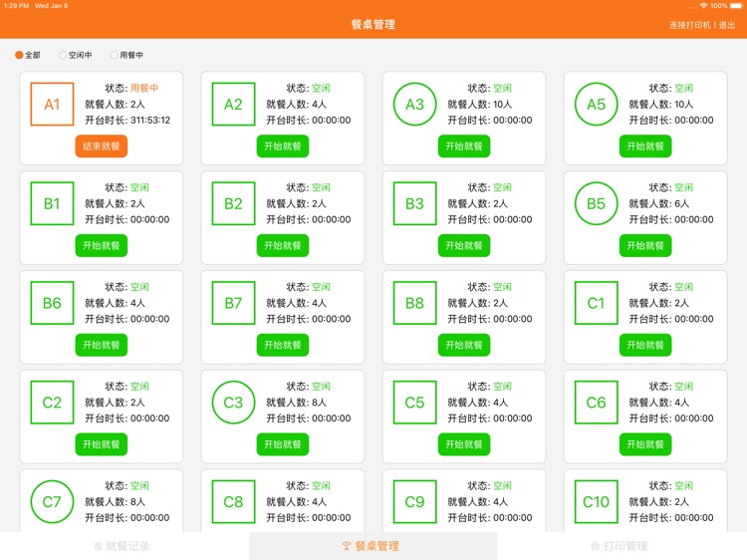Select the A5 round table icon
This screenshot has height=560, width=747.
click(x=597, y=104)
